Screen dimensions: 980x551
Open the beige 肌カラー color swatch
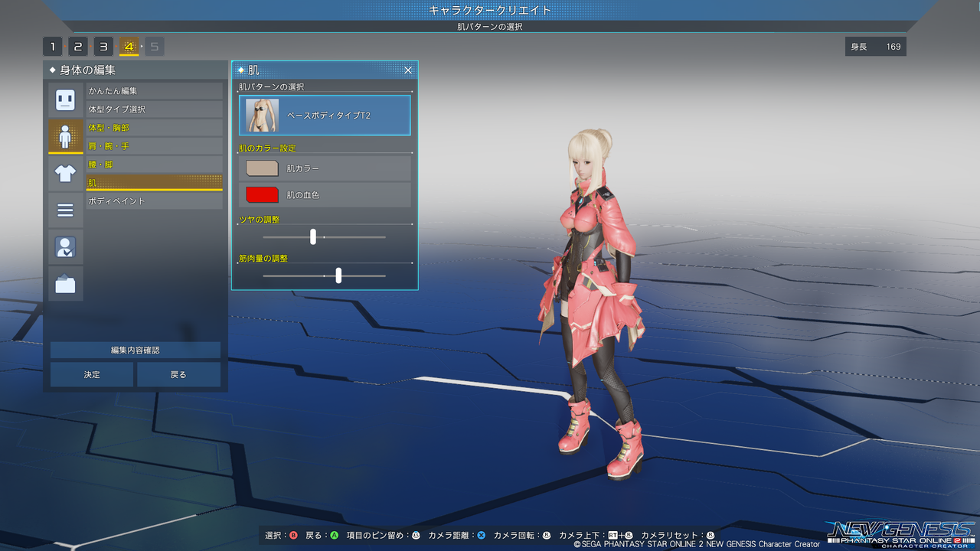click(262, 168)
